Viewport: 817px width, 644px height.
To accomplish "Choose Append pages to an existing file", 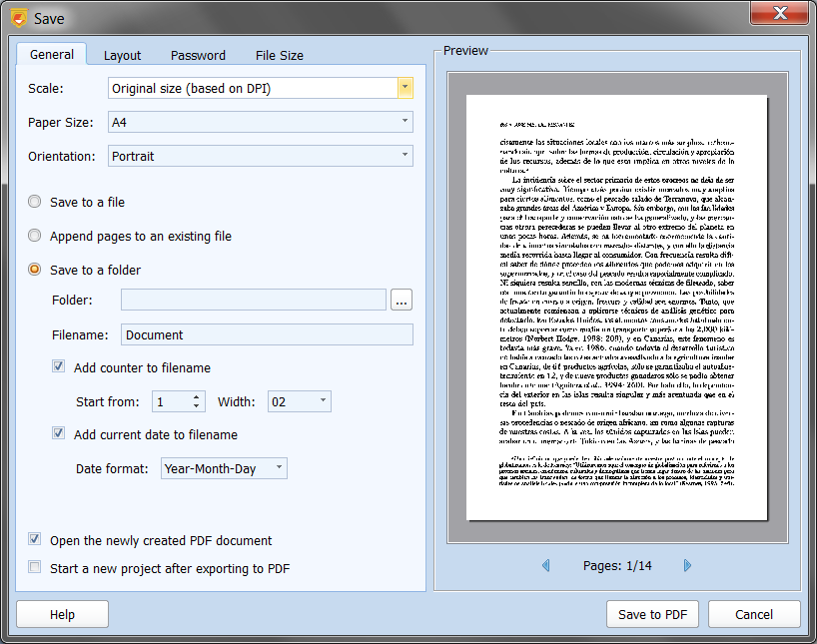I will click(x=35, y=236).
